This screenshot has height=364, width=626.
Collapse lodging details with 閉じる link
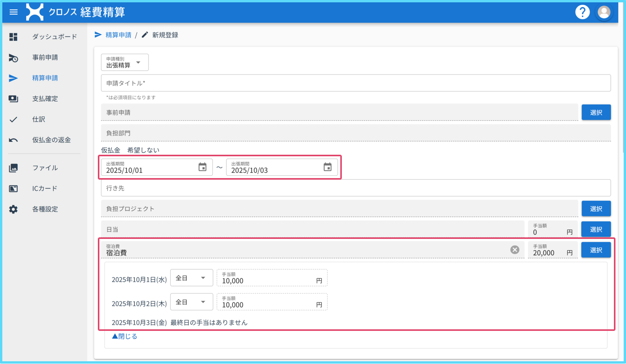click(x=125, y=336)
